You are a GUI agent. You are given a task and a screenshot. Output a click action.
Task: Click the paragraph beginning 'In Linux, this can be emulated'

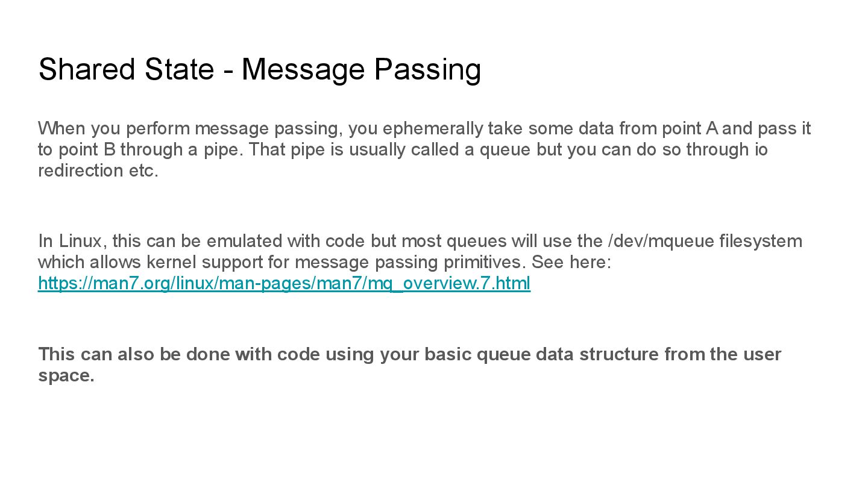coord(420,262)
